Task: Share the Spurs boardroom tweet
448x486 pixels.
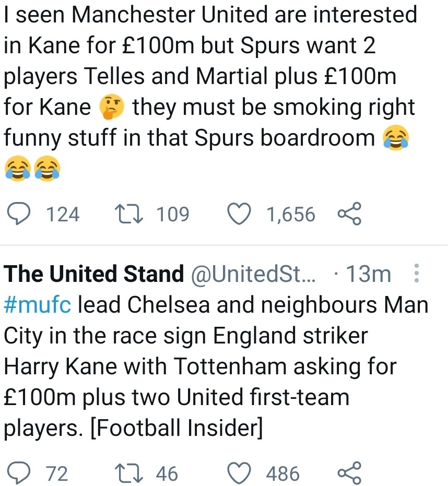Action: coord(349,215)
